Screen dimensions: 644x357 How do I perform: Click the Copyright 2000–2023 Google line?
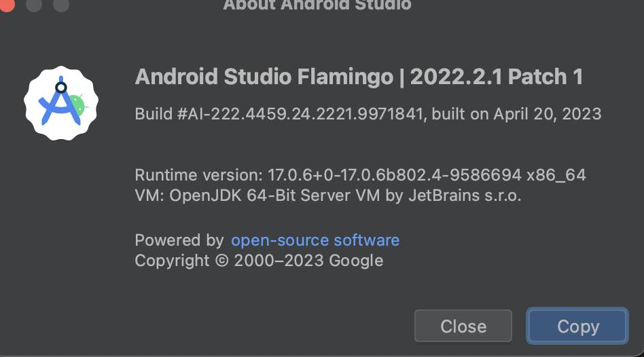coord(259,261)
